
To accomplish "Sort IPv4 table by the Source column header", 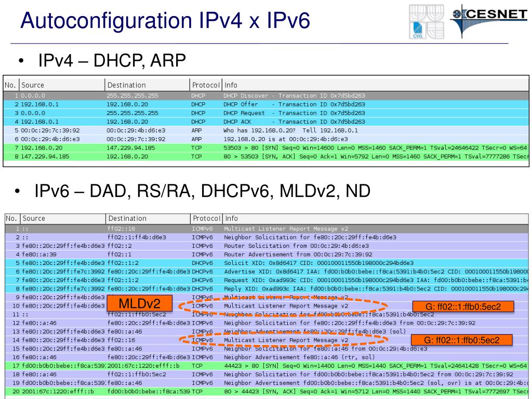I will click(x=62, y=85).
